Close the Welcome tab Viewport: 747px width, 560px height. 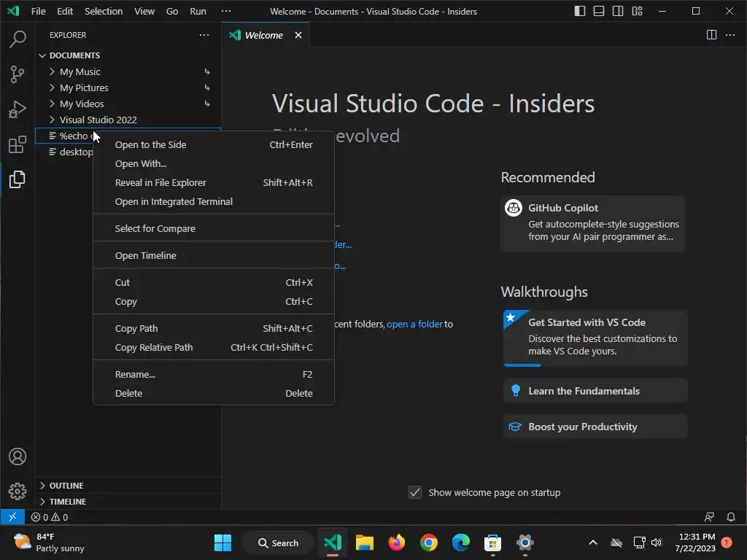[x=298, y=35]
